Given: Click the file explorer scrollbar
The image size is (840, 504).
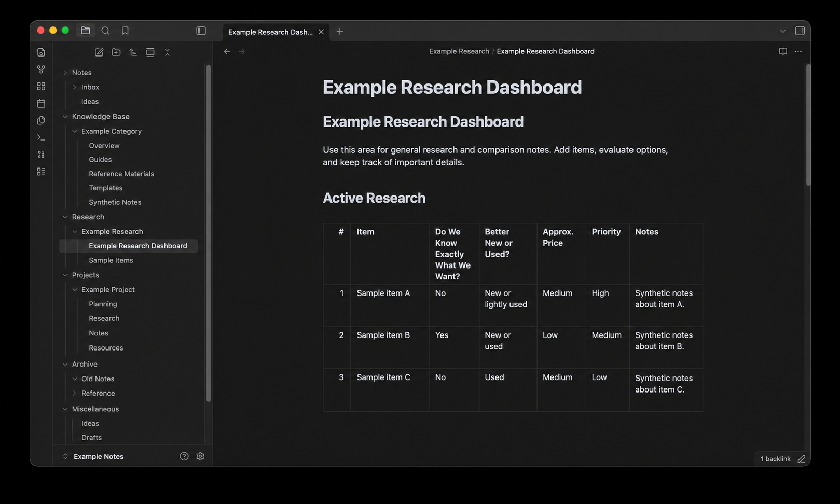Looking at the screenshot, I should click(209, 233).
